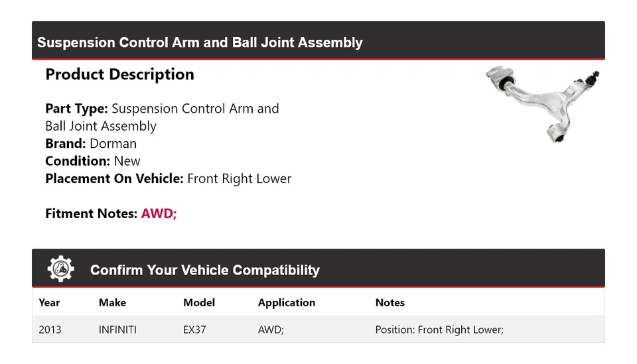Click the Make column header

pos(113,303)
